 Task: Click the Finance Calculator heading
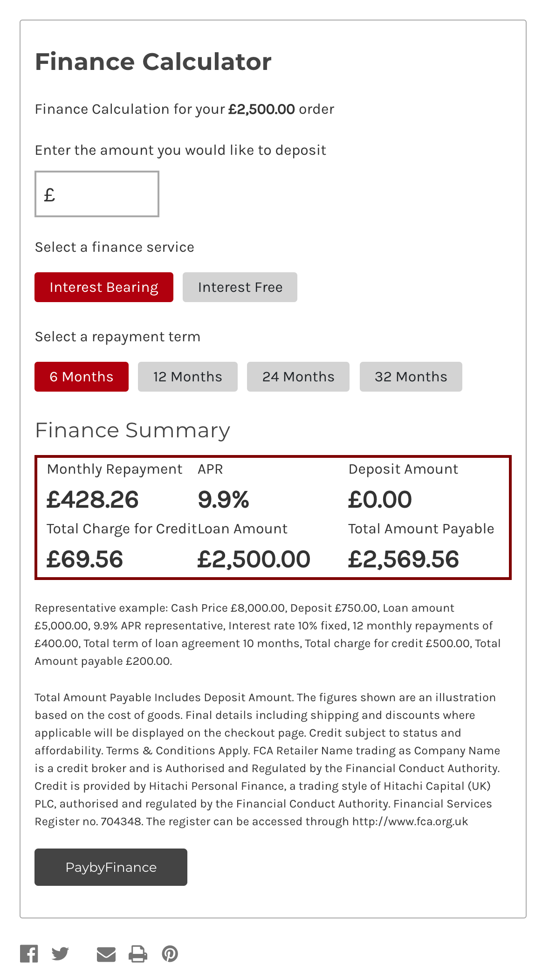pyautogui.click(x=153, y=62)
